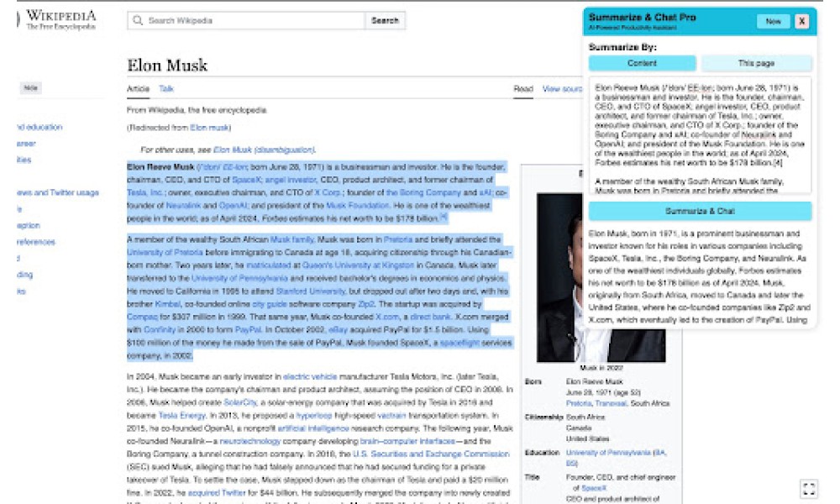Open the angel investor link
Viewport: 840px width, 504px height.
[291, 180]
